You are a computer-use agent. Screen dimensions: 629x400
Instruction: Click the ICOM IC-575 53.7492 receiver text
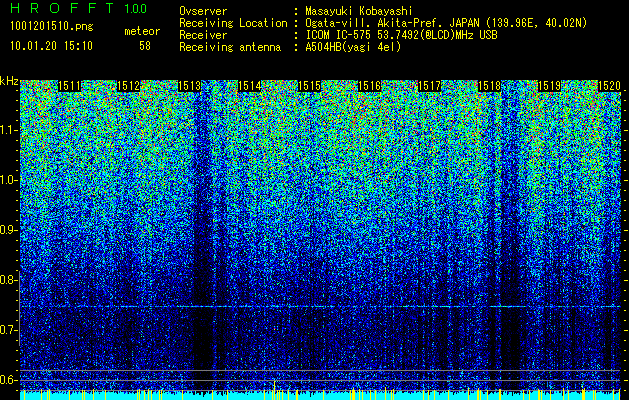[x=401, y=35]
